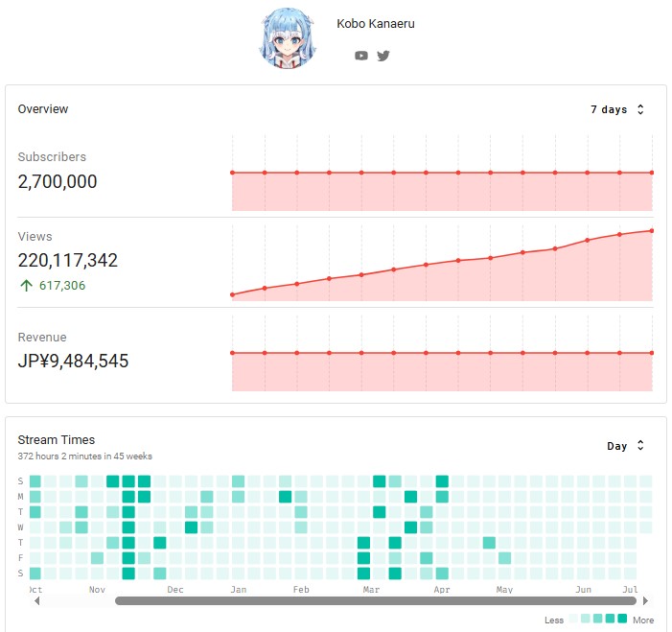Click the darkest legend swatch next to More

(x=622, y=619)
